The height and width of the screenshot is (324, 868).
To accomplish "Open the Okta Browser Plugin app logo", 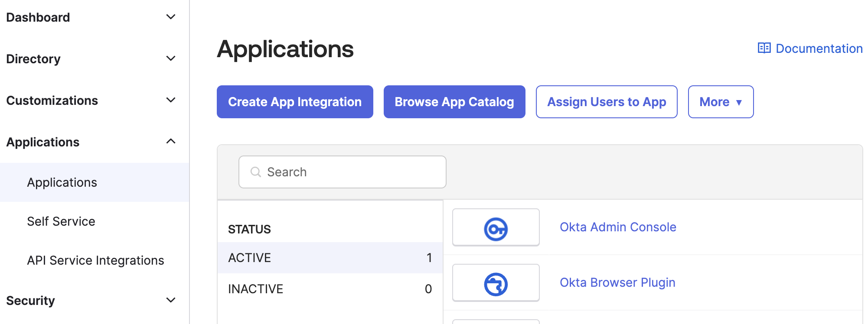I will tap(496, 283).
